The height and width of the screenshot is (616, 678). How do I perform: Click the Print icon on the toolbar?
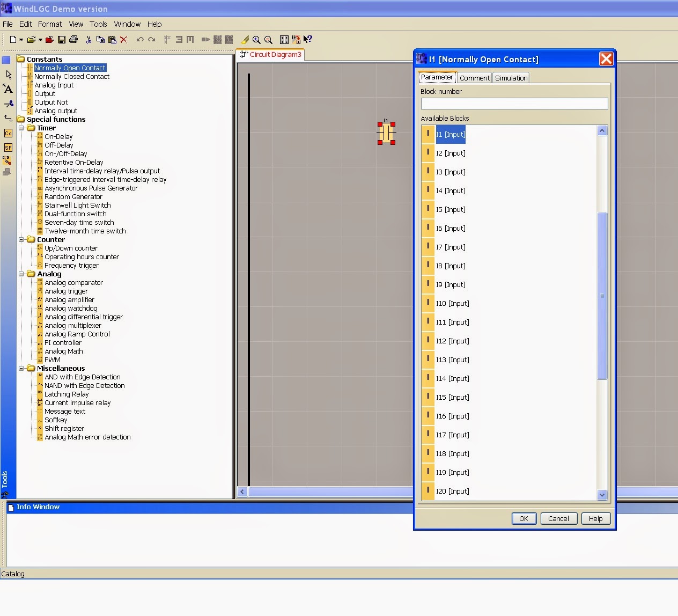point(74,40)
